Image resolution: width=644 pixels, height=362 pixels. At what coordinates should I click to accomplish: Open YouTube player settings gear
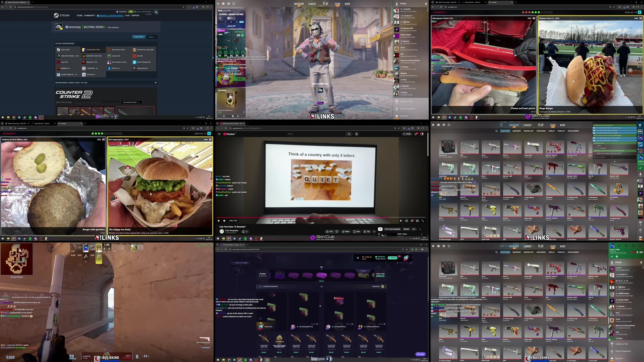point(412,221)
